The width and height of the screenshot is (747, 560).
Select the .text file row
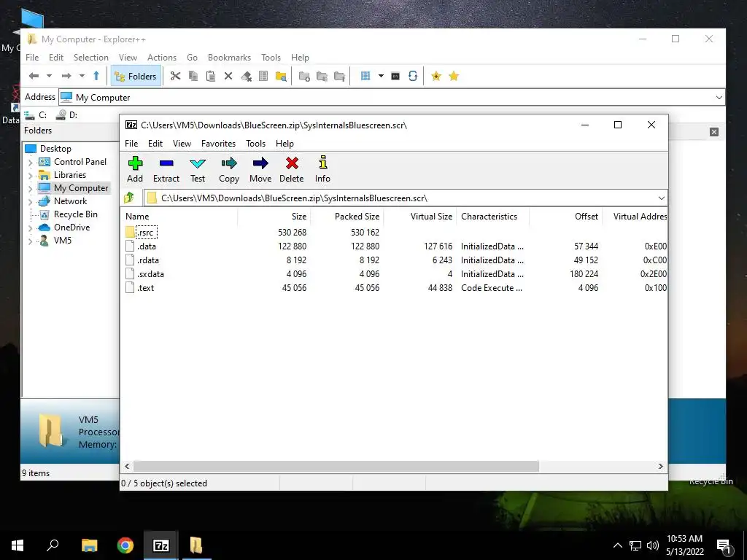(x=395, y=287)
